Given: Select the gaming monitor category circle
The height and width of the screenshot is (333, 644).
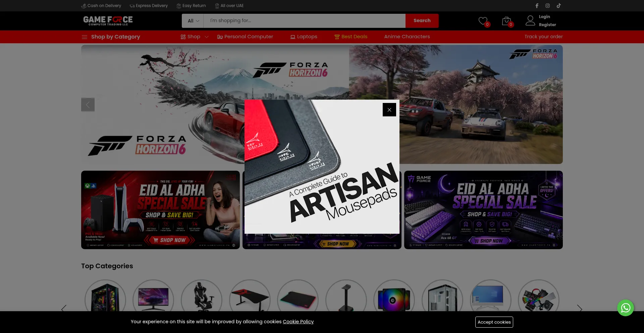Looking at the screenshot, I should pyautogui.click(x=153, y=296).
